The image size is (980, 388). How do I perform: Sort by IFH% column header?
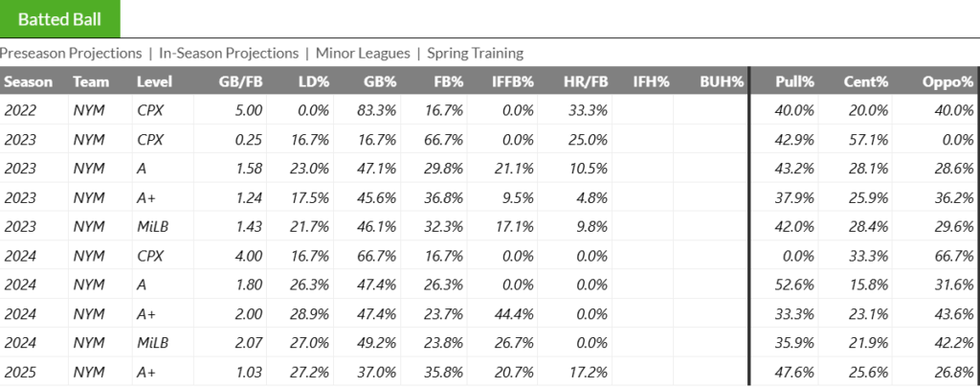(x=651, y=81)
